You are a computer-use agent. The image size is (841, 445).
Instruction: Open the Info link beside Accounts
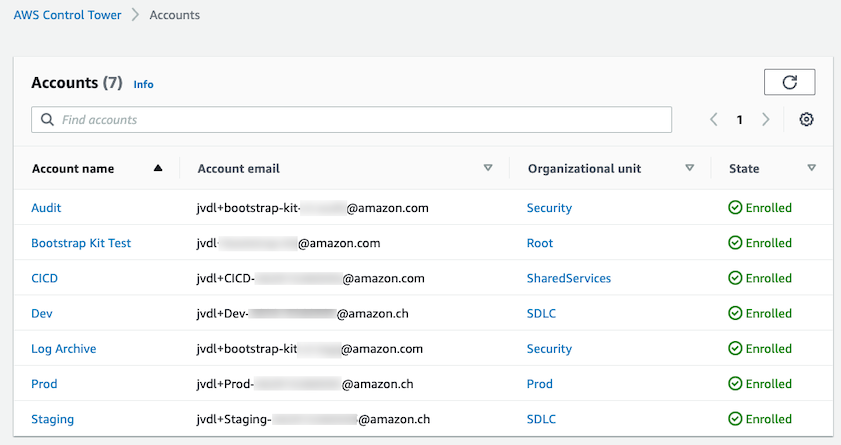(x=143, y=85)
